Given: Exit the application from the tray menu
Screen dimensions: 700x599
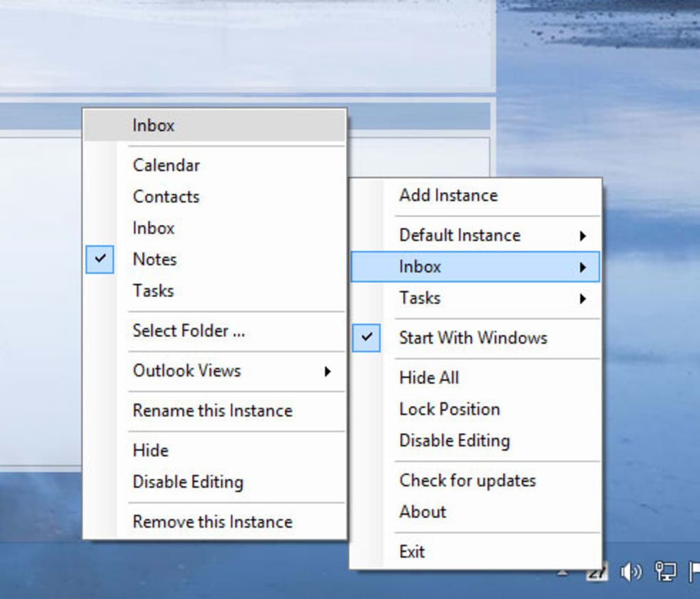Looking at the screenshot, I should pyautogui.click(x=412, y=552).
